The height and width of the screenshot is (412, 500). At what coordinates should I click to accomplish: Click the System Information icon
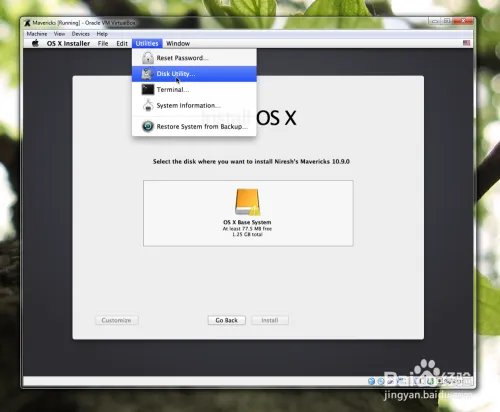tap(148, 105)
